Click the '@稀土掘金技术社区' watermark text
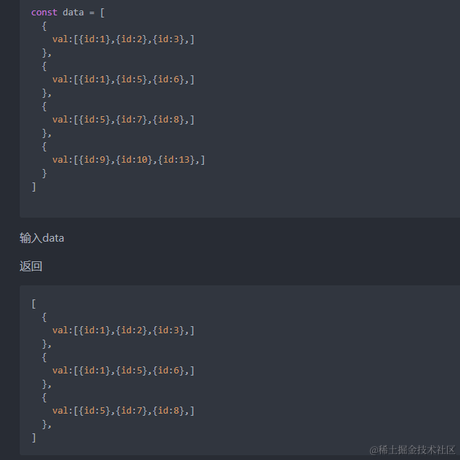 pos(412,450)
